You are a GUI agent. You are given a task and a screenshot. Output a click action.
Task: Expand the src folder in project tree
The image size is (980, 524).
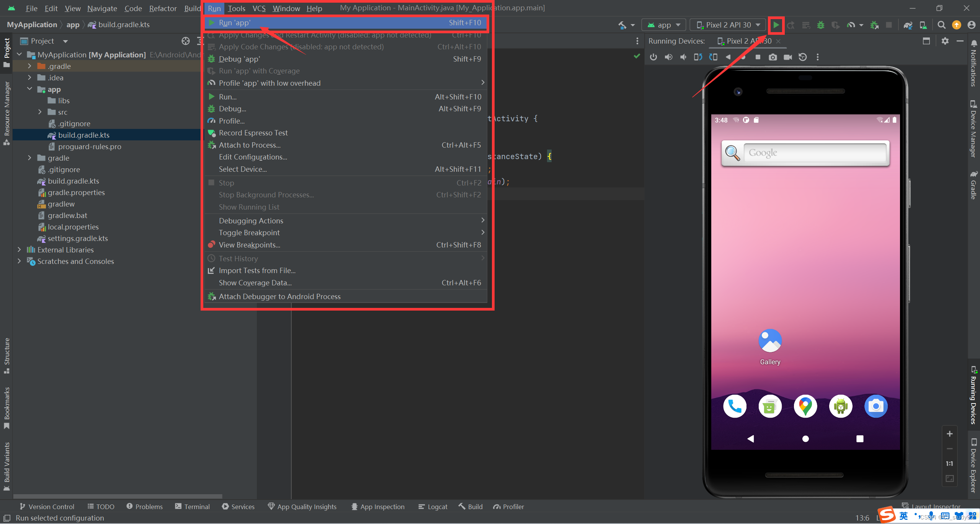click(40, 112)
